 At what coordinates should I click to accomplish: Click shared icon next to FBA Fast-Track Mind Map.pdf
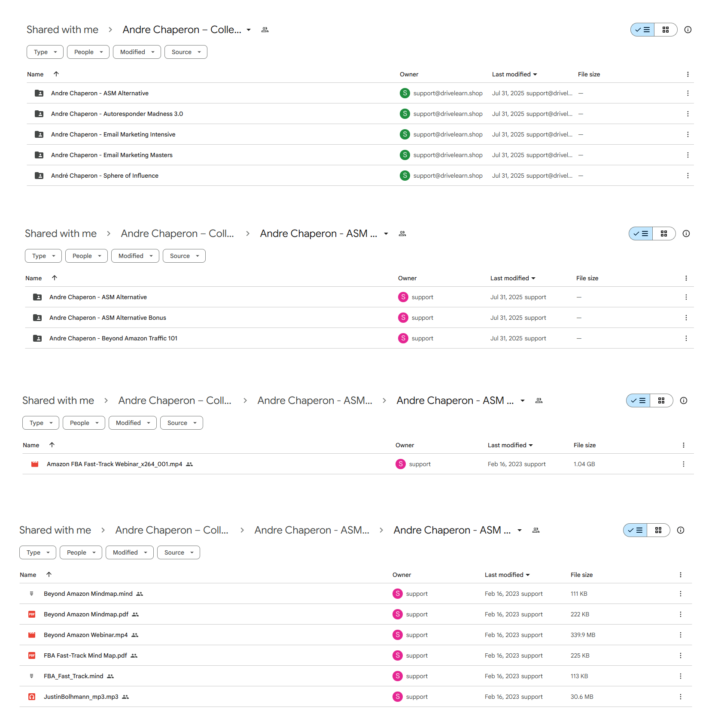pos(134,655)
